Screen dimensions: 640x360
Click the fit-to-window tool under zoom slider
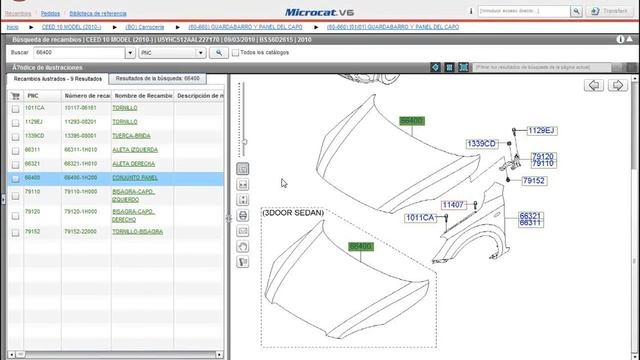coord(242,169)
